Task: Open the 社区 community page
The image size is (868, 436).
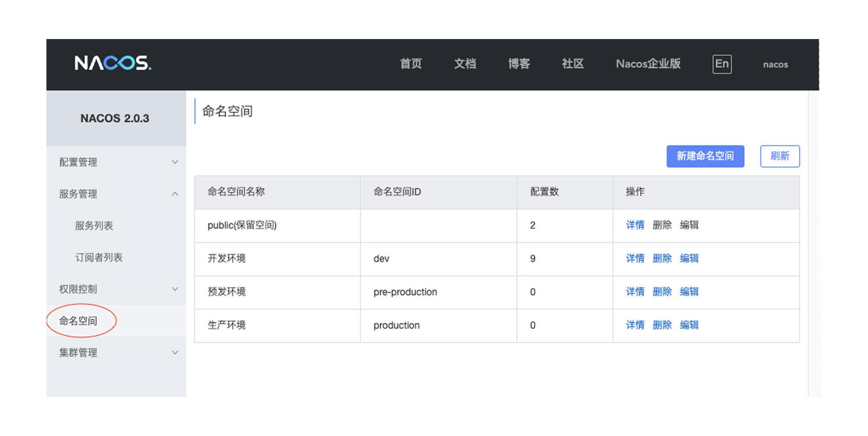Action: [572, 64]
